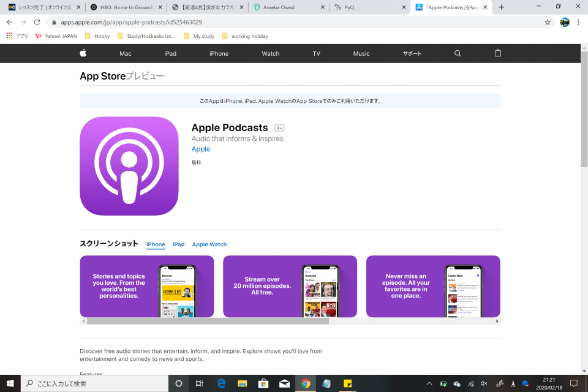Viewport: 588px width, 392px height.
Task: Open the アプリ apps shortcut in bookmarks bar
Action: (x=17, y=36)
